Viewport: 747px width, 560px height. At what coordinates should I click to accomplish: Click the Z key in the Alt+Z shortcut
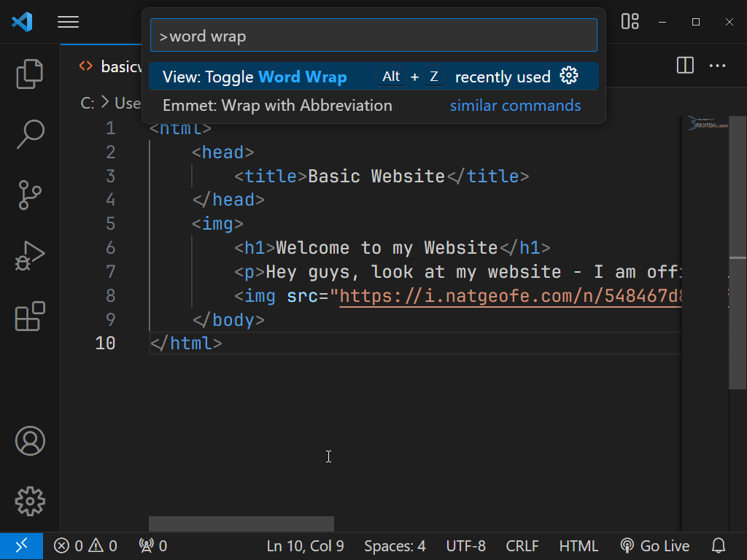pyautogui.click(x=433, y=76)
